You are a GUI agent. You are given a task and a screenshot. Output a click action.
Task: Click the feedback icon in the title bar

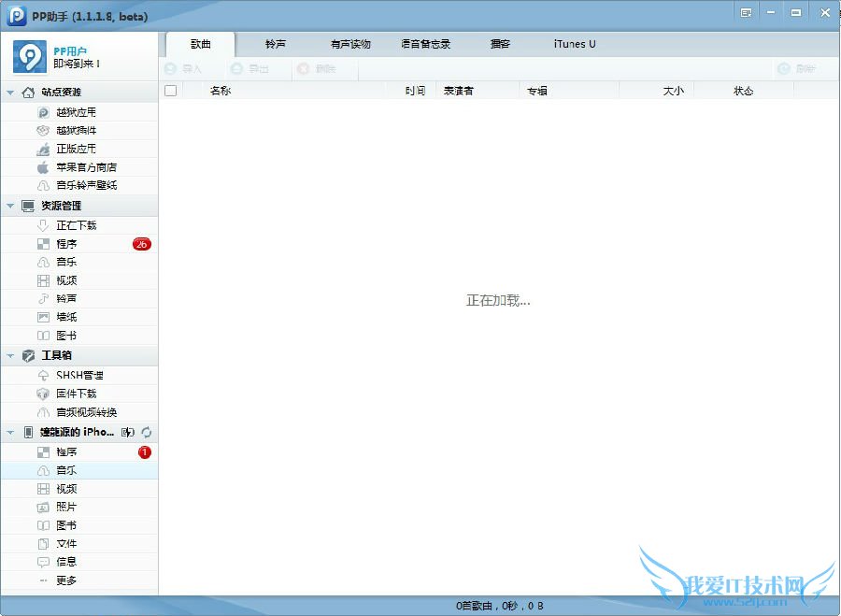tap(747, 13)
